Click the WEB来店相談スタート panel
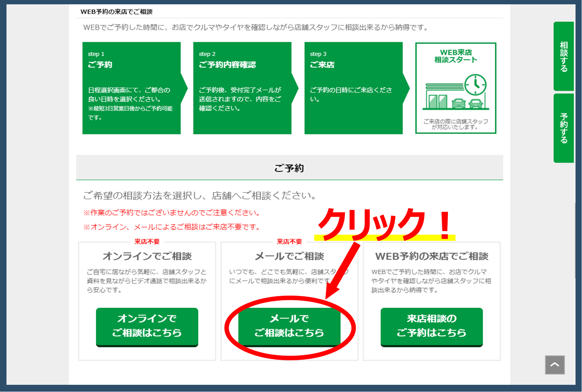 tap(456, 88)
